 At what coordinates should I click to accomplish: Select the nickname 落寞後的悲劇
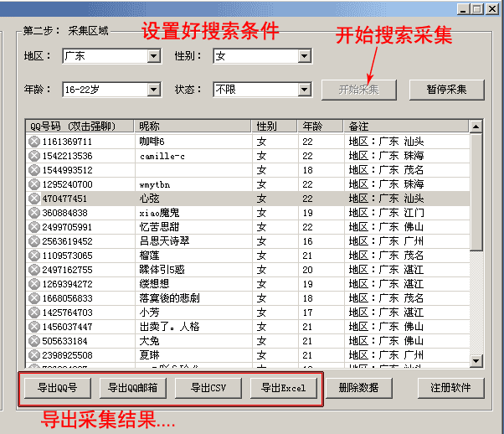click(x=169, y=298)
